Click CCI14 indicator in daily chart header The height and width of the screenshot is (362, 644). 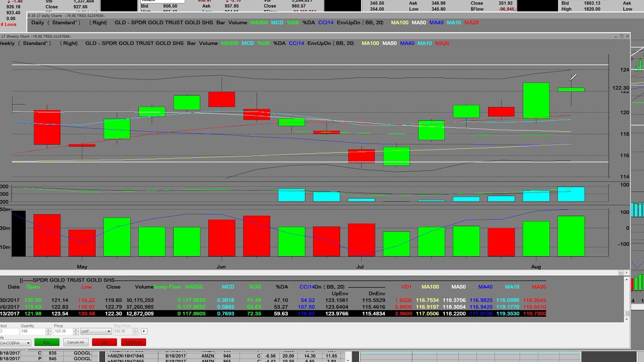[x=326, y=23]
